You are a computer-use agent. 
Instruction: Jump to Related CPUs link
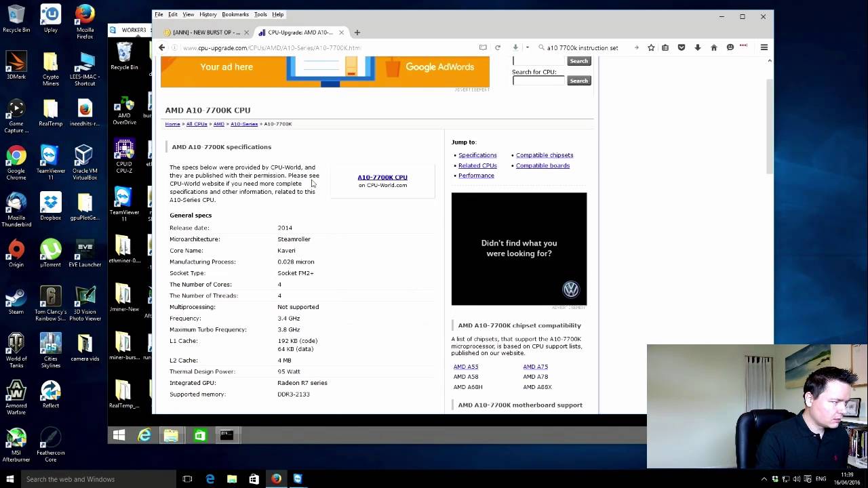point(477,165)
